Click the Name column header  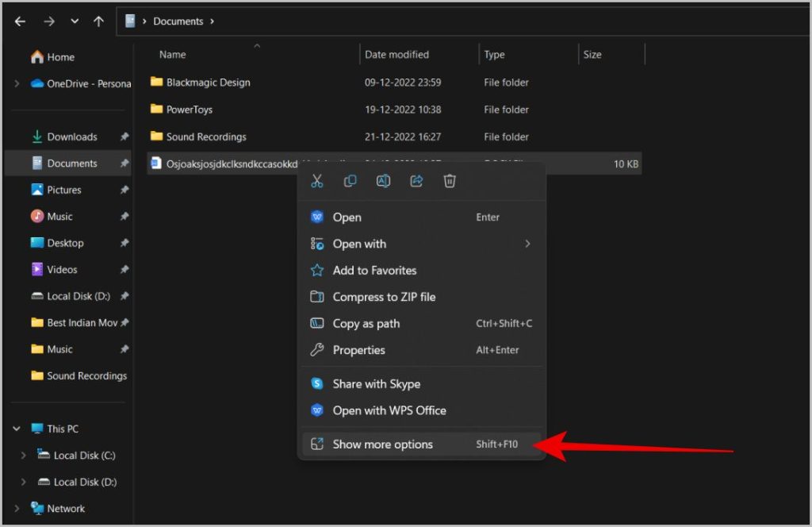[x=173, y=55]
